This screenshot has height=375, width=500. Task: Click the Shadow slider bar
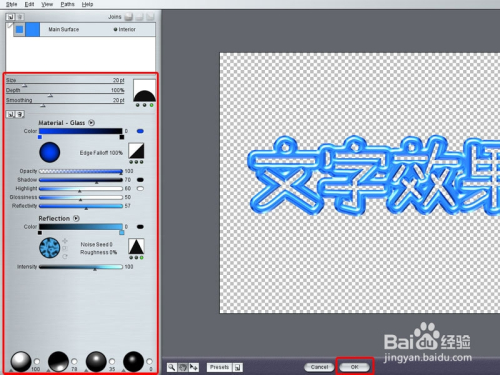coord(81,180)
